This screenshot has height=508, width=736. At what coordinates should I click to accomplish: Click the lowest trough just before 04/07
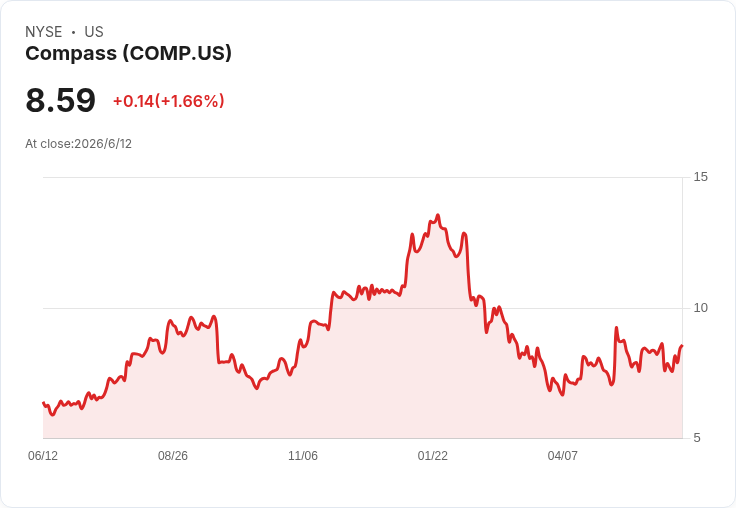tap(562, 395)
